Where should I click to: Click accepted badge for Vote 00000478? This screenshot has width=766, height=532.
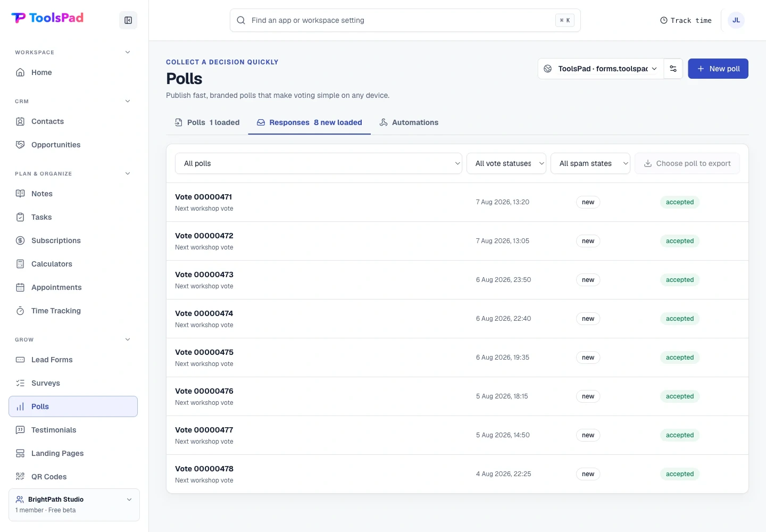pyautogui.click(x=680, y=474)
